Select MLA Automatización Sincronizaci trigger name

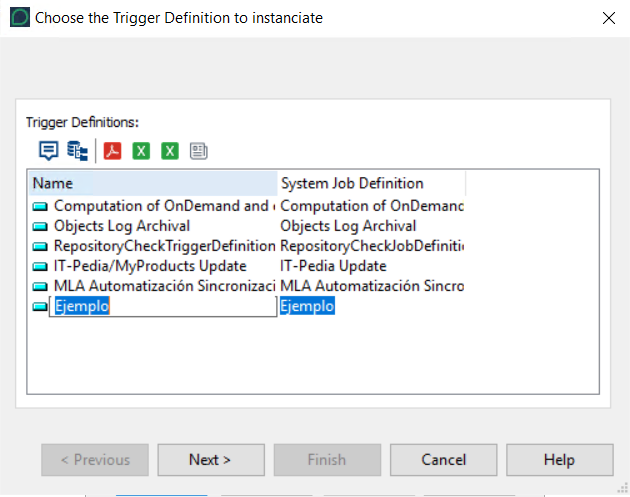point(165,286)
